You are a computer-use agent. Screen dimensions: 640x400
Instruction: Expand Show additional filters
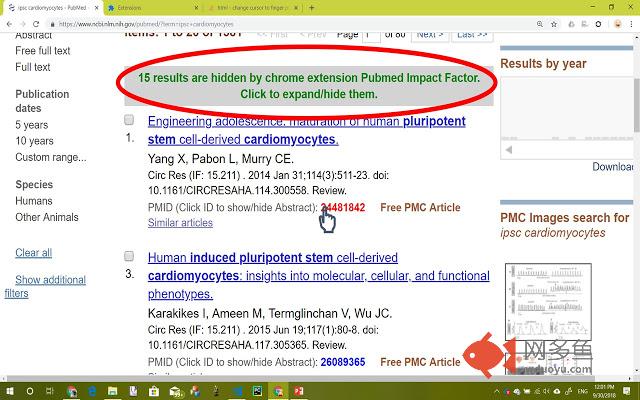(45, 287)
